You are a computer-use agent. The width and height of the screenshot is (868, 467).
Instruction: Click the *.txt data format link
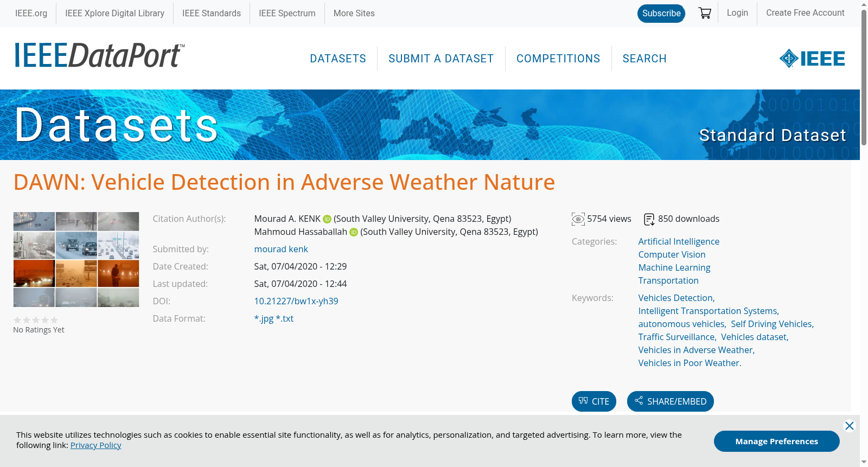click(x=285, y=319)
